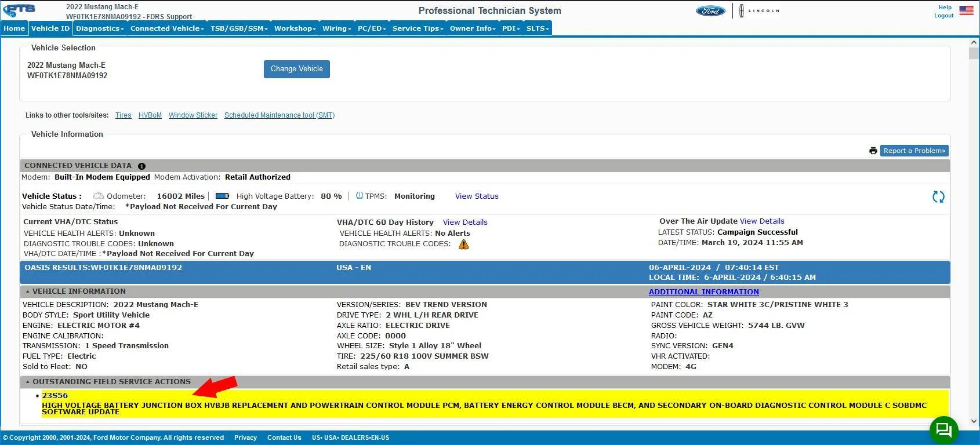Click the Campaign Successful status text
The height and width of the screenshot is (445, 980).
pos(757,232)
